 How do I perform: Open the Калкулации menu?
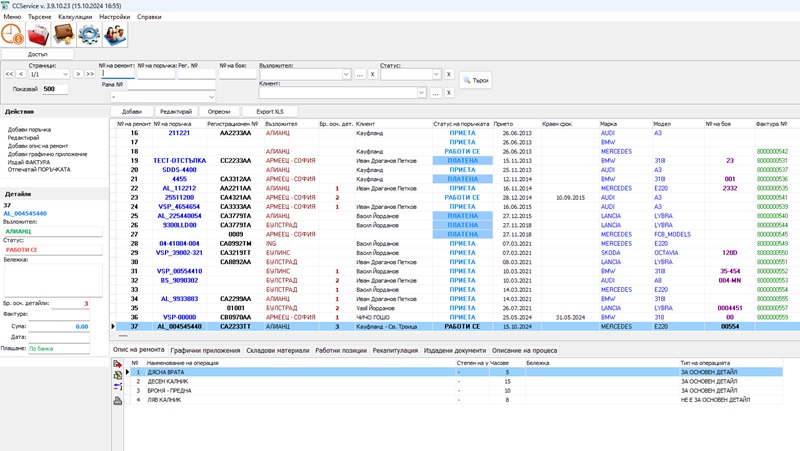(75, 17)
